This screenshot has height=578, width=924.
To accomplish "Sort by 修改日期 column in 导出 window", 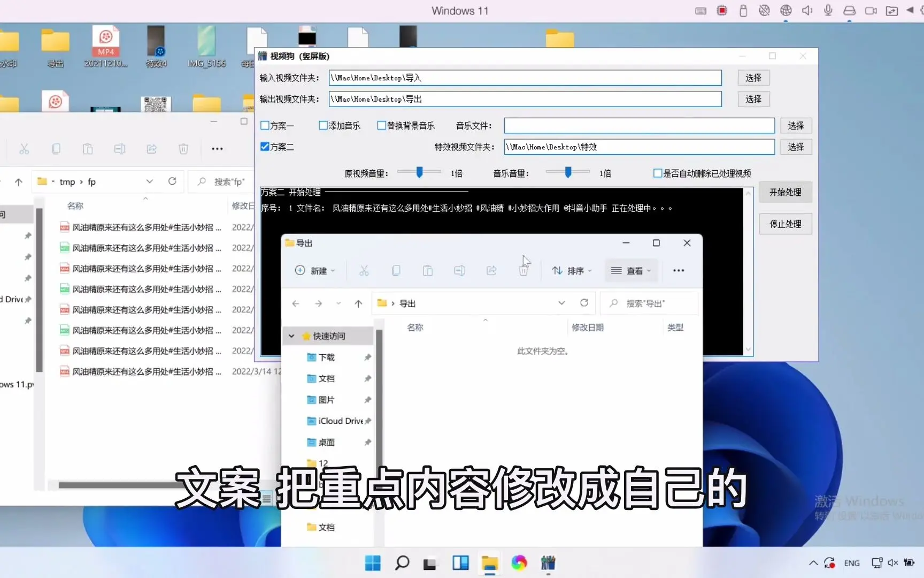I will pyautogui.click(x=588, y=328).
